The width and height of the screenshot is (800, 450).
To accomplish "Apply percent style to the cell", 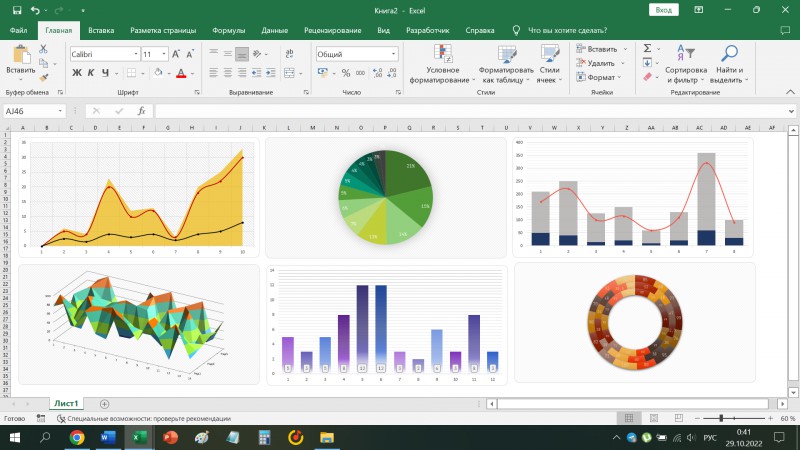I will tap(346, 73).
